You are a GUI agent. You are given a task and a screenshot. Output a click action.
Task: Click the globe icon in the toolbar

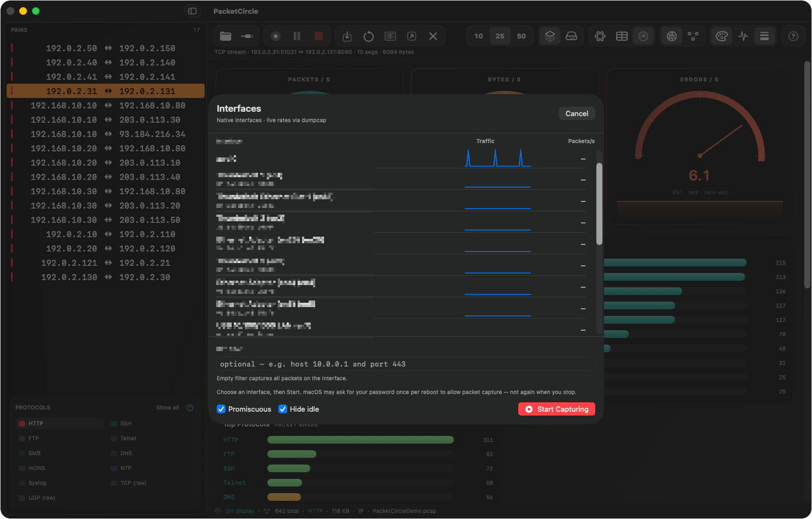(672, 36)
